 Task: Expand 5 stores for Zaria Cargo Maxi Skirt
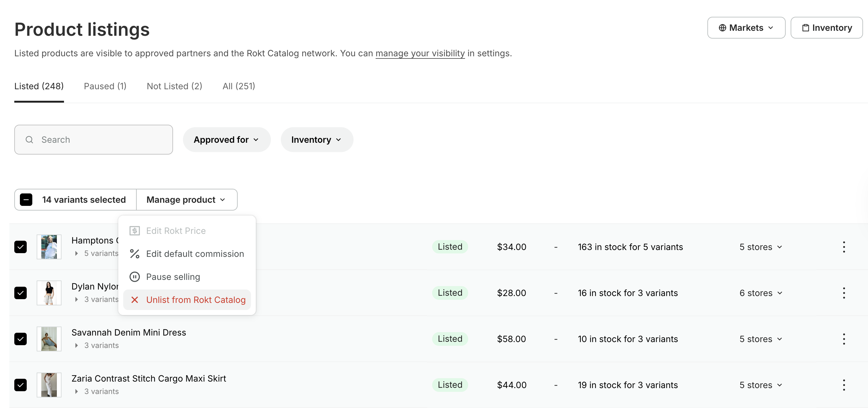[x=761, y=385]
